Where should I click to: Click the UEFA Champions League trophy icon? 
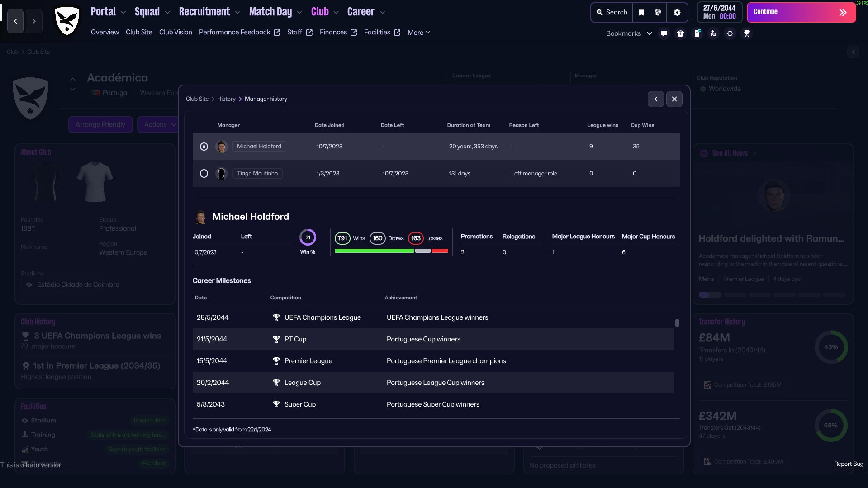(276, 317)
